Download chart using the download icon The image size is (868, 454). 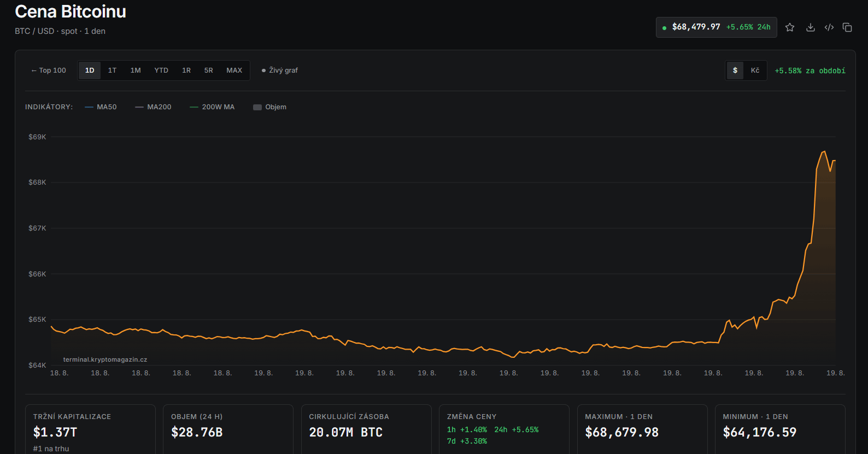coord(811,27)
